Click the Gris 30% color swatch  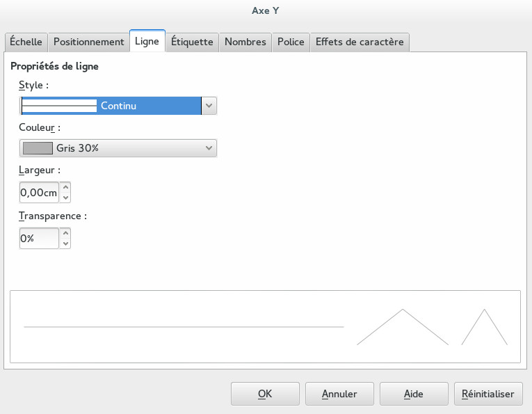[x=38, y=148]
